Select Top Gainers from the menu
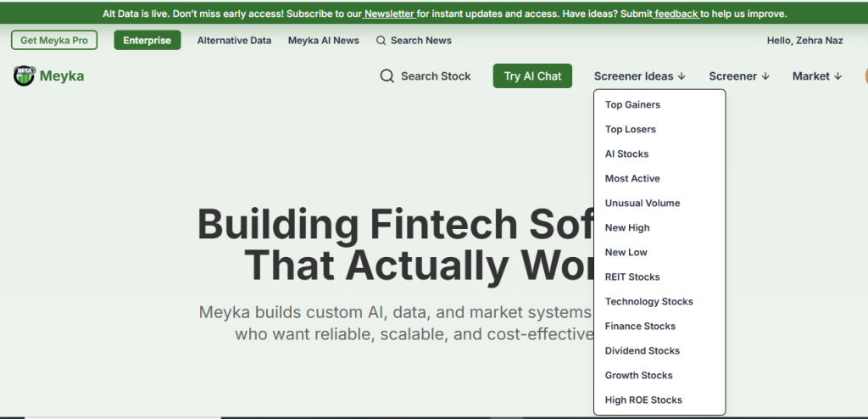Viewport: 868px width, 419px height. coord(632,105)
